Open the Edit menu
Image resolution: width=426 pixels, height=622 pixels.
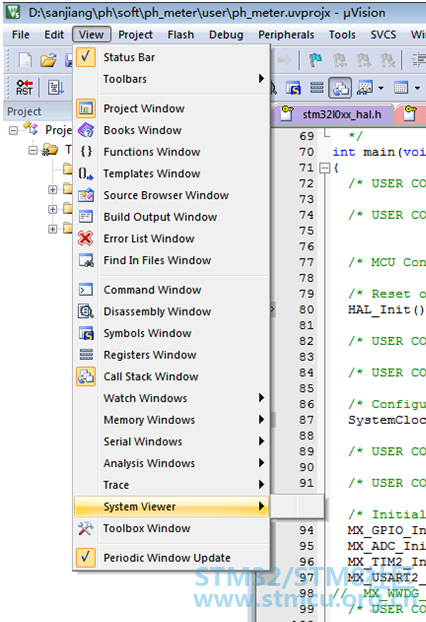point(54,35)
